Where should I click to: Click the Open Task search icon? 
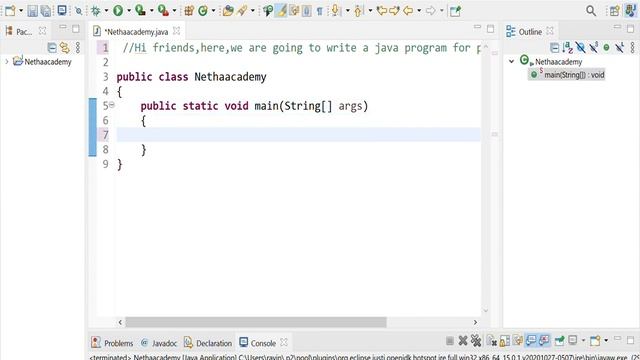(x=242, y=11)
